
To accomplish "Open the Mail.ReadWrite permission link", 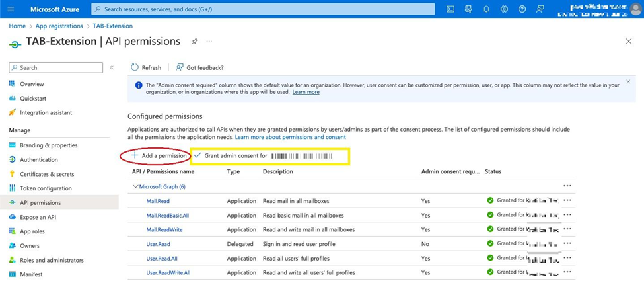I will point(164,229).
